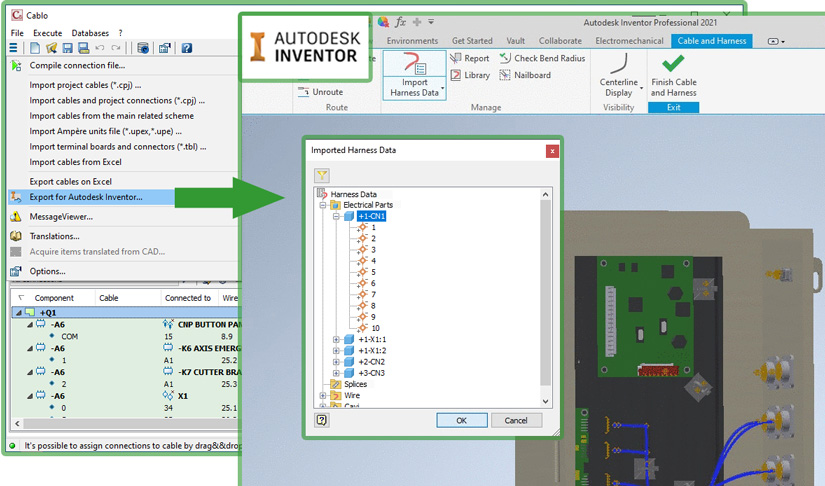
Task: Open the Execute menu in Cablo
Action: click(x=47, y=33)
